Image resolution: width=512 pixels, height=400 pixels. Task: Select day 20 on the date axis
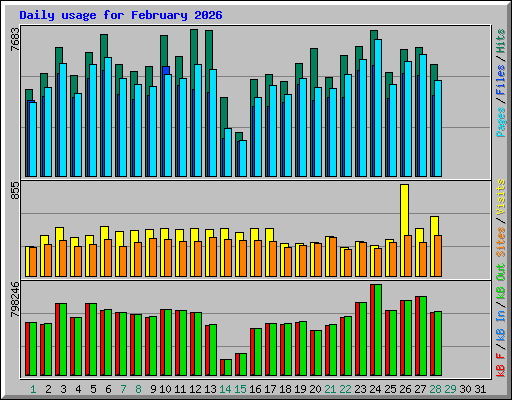315,389
